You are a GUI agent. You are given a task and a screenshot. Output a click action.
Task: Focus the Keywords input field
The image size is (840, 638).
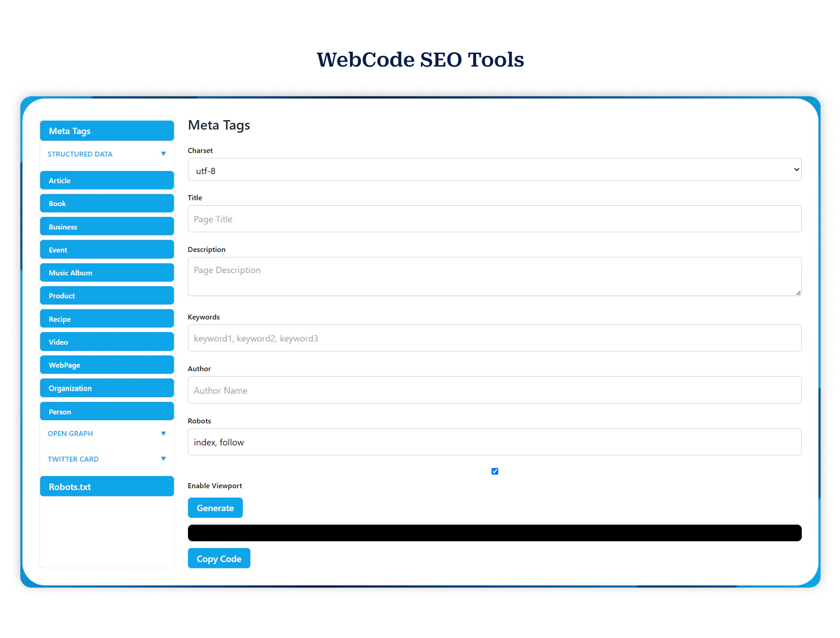tap(495, 338)
